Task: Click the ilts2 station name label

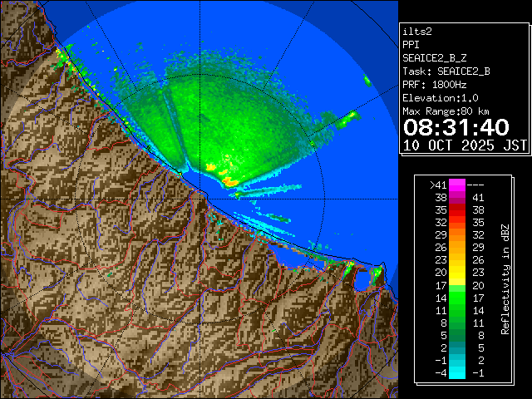Action: pyautogui.click(x=418, y=31)
